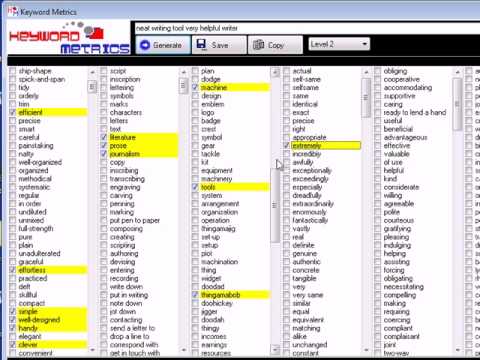
Task: Uncheck the 'clever' checkbox
Action: 13,344
